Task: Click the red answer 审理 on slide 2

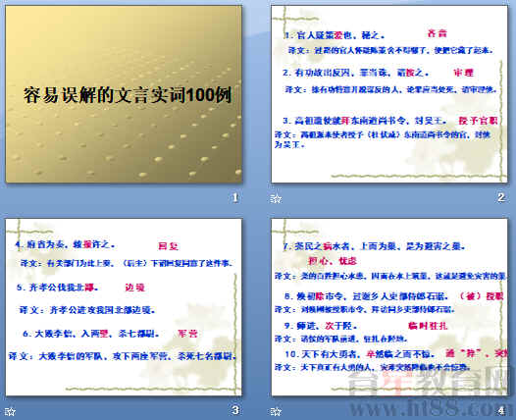Action: (463, 73)
